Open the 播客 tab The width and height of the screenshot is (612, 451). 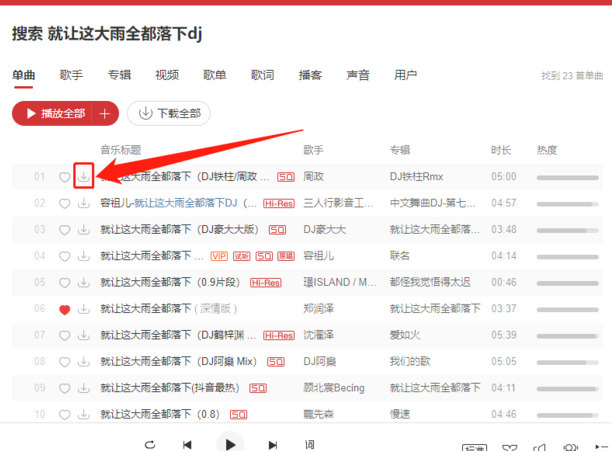coord(310,75)
